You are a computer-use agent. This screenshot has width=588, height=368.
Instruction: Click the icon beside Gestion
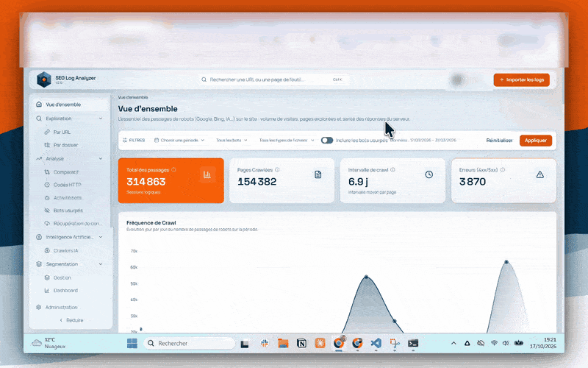pos(47,277)
